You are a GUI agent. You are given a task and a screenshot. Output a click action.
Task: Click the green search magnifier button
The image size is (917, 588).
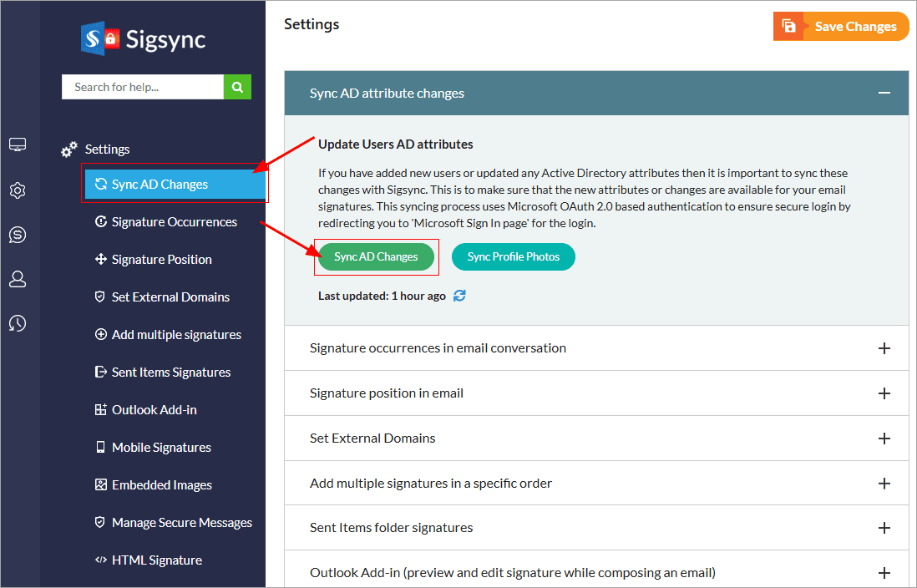click(x=237, y=87)
